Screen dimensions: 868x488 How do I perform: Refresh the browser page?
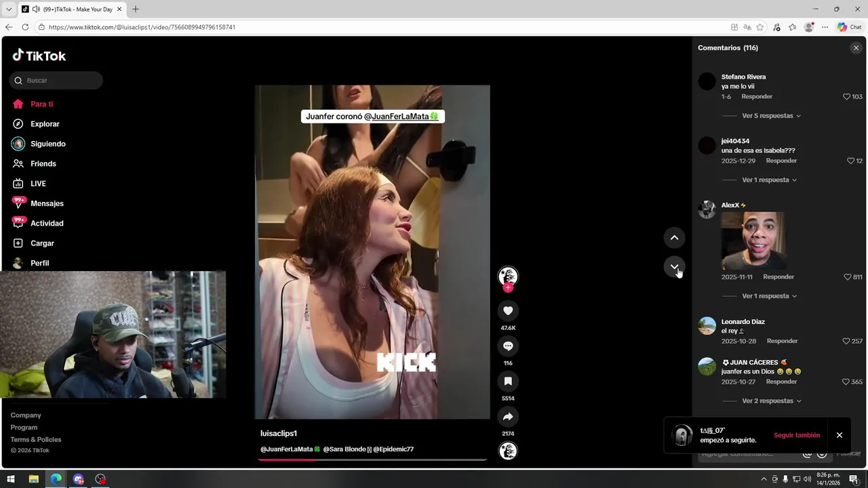click(x=25, y=27)
